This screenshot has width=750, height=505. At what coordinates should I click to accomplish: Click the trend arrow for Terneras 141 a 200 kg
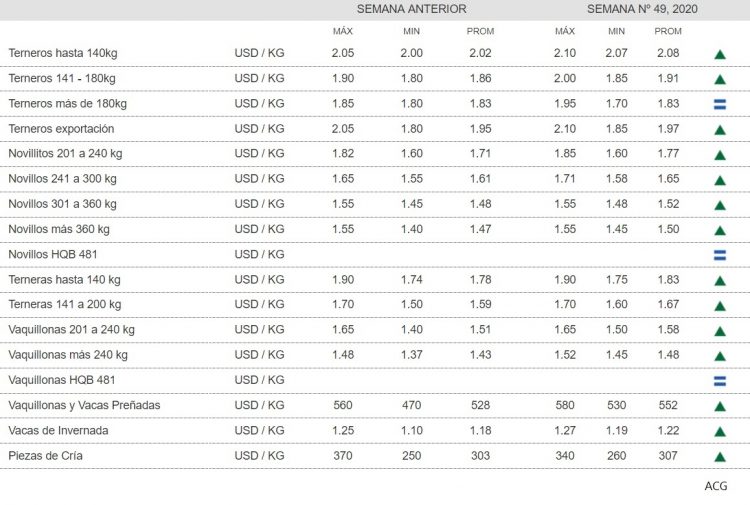tap(719, 306)
